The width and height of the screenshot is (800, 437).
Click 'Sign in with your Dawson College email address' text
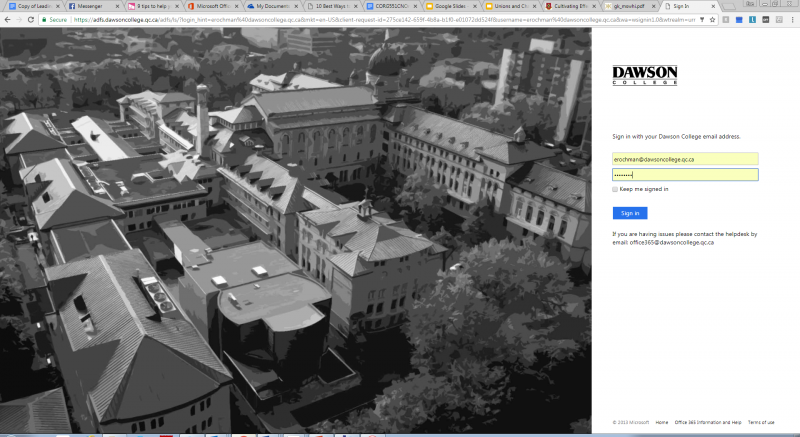pos(676,137)
